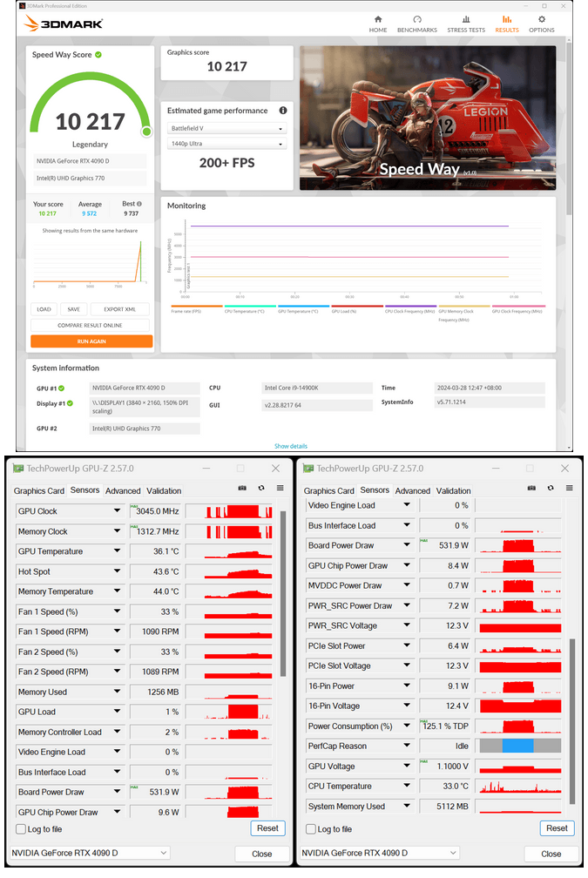Open GPU Temperature sensor dropdown arrow
This screenshot has width=588, height=878.
click(x=117, y=551)
